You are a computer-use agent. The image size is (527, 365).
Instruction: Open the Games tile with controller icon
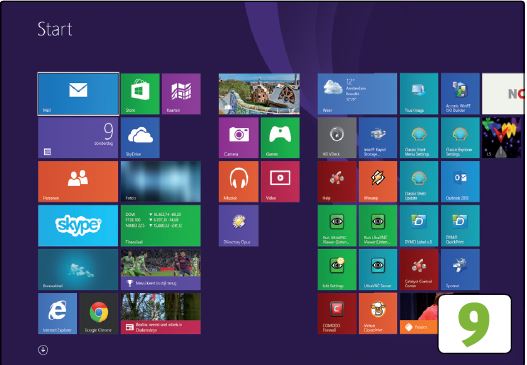(280, 138)
